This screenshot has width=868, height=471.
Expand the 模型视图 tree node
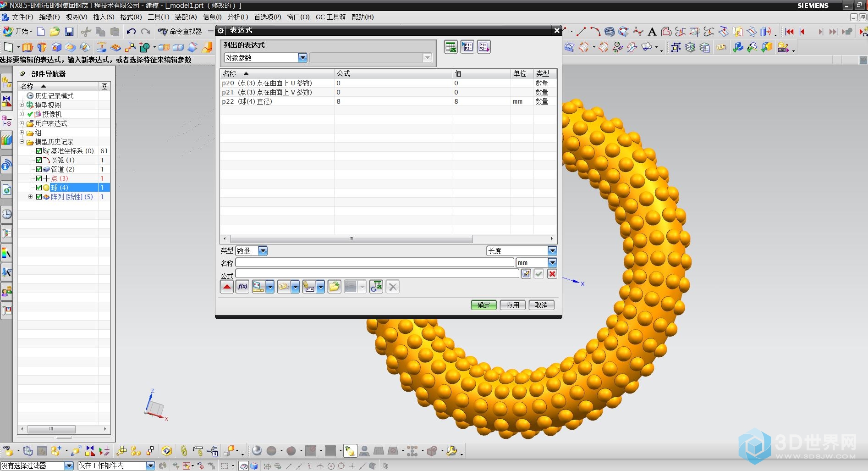point(22,105)
